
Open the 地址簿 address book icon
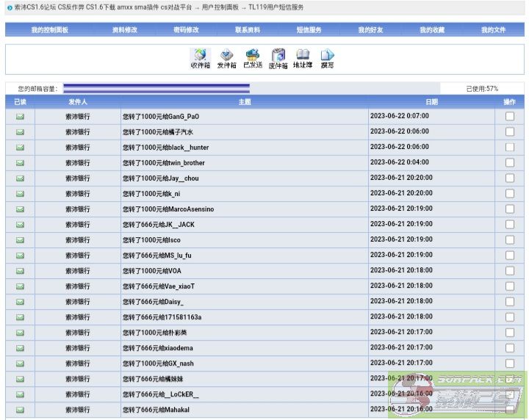click(302, 59)
